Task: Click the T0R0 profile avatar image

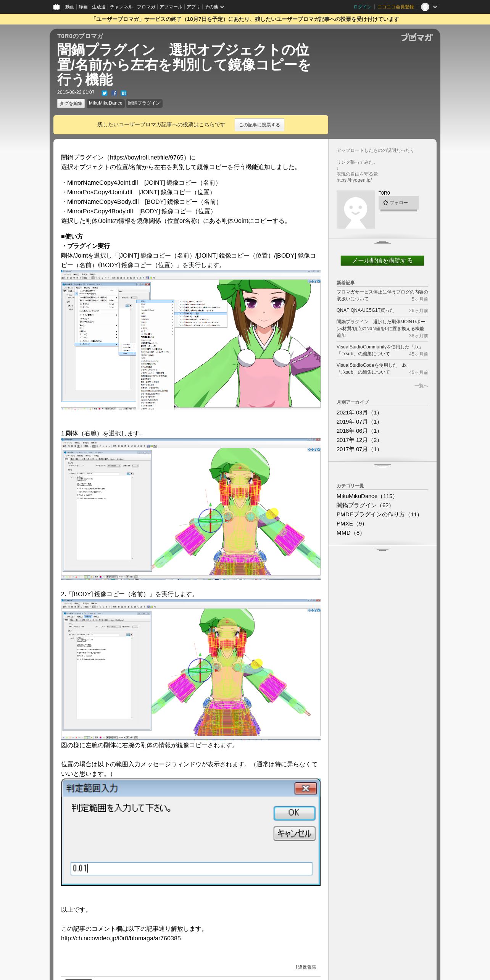Action: (356, 210)
